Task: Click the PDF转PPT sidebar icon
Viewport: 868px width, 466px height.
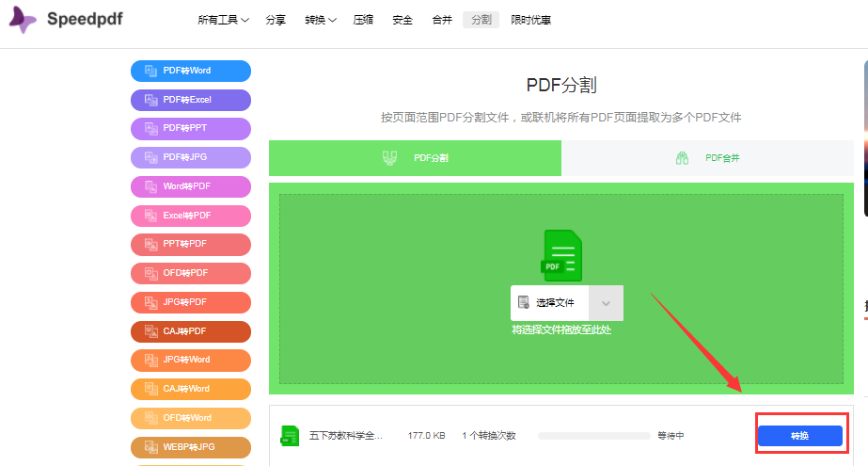Action: click(x=150, y=128)
